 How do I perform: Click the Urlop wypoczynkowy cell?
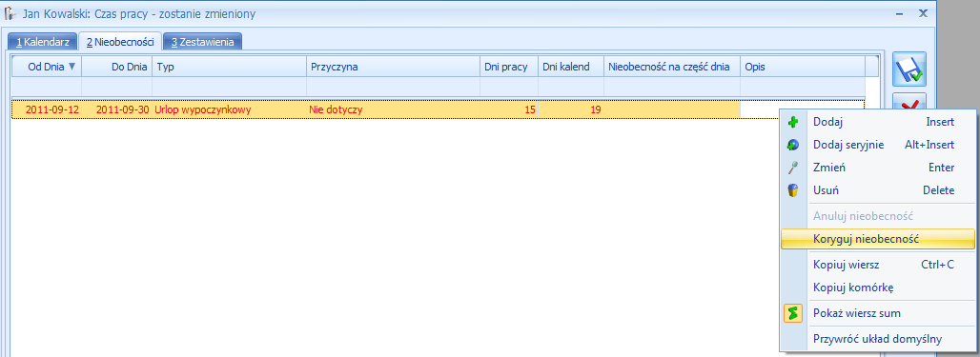230,109
